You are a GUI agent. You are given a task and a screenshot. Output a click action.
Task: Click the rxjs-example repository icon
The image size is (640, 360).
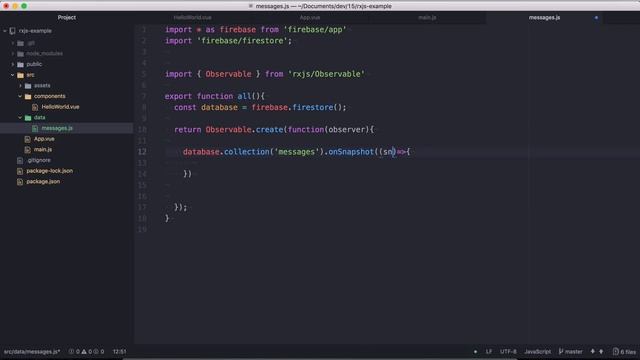12,31
